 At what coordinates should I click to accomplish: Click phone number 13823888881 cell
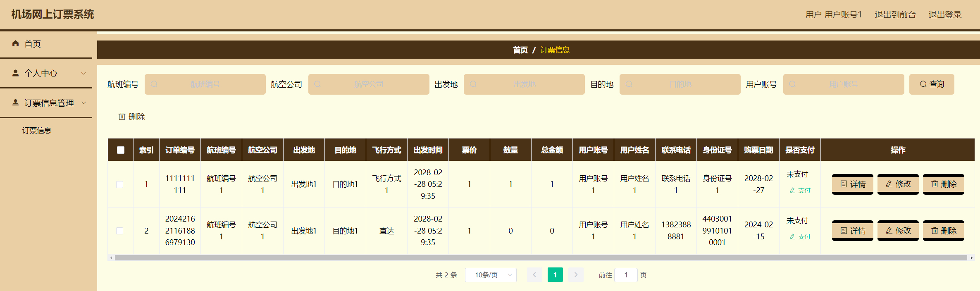point(676,231)
